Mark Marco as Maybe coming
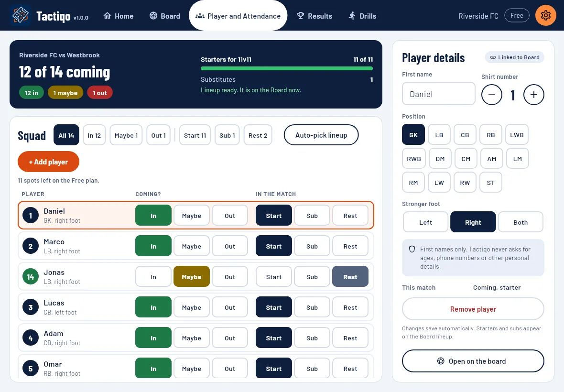This screenshot has width=564, height=392. (x=191, y=246)
